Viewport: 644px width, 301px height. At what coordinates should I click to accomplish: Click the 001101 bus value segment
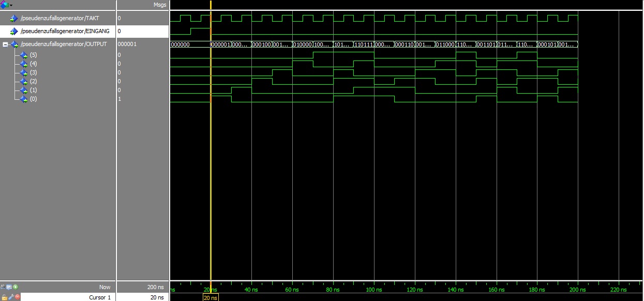tap(486, 44)
